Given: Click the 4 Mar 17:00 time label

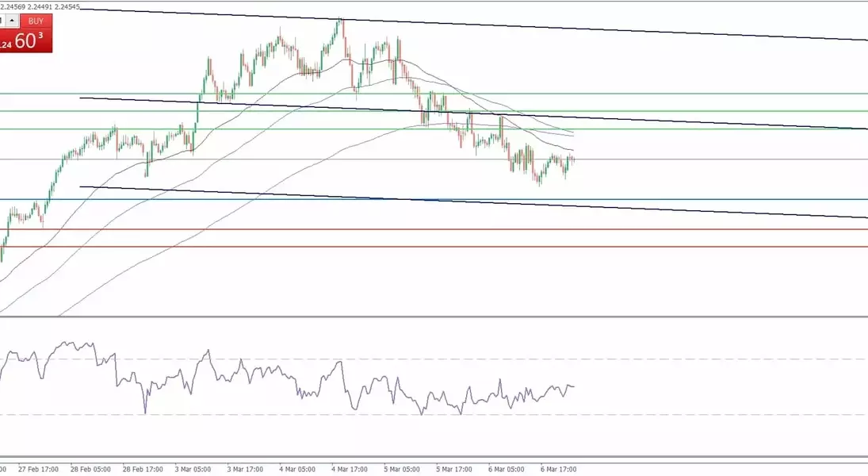Looking at the screenshot, I should 348,469.
